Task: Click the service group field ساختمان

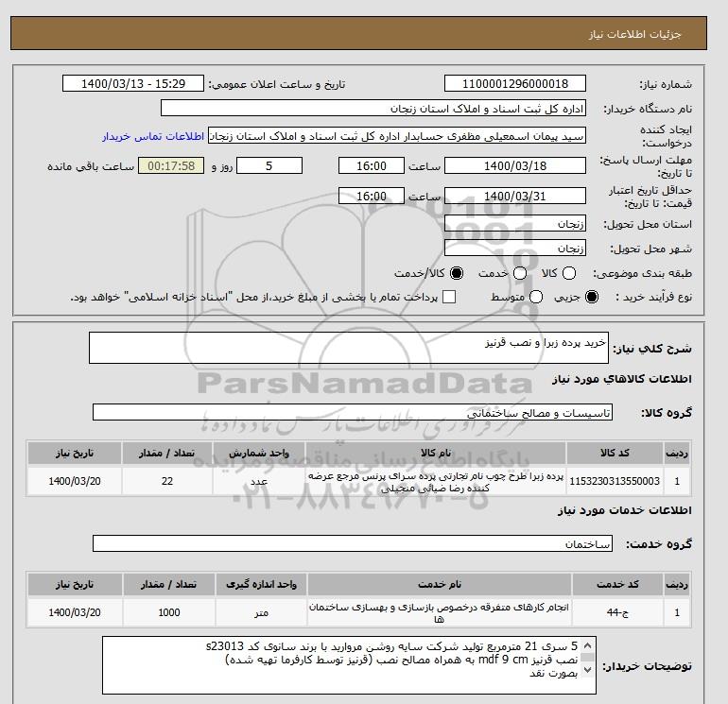Action: [x=353, y=543]
